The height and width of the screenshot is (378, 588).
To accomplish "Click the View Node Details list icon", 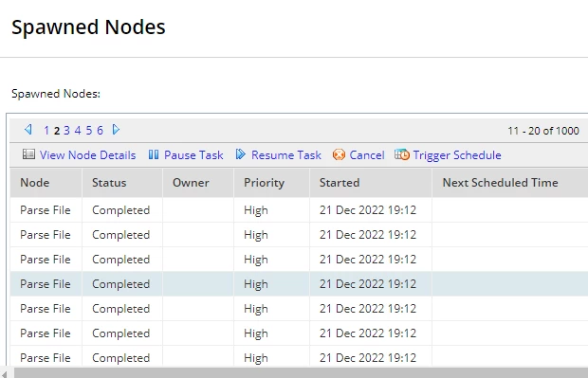I will pyautogui.click(x=28, y=154).
